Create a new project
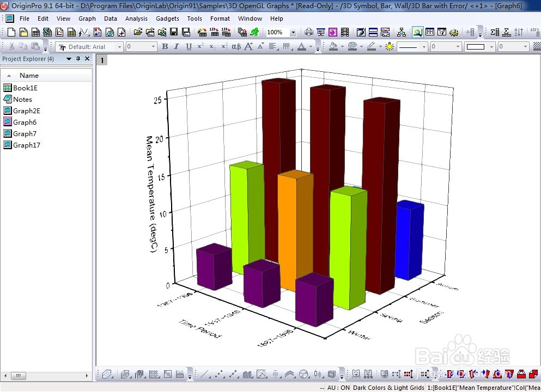The height and width of the screenshot is (392, 541). tap(11, 33)
